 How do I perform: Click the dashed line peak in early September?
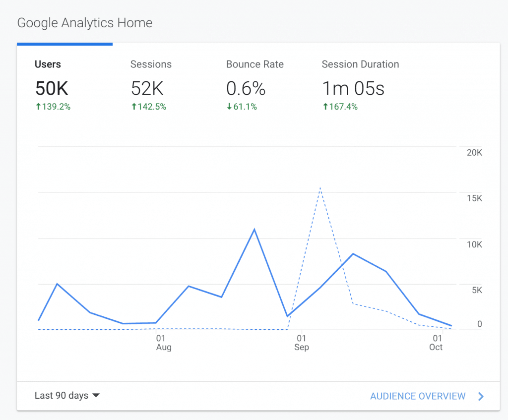coord(320,188)
